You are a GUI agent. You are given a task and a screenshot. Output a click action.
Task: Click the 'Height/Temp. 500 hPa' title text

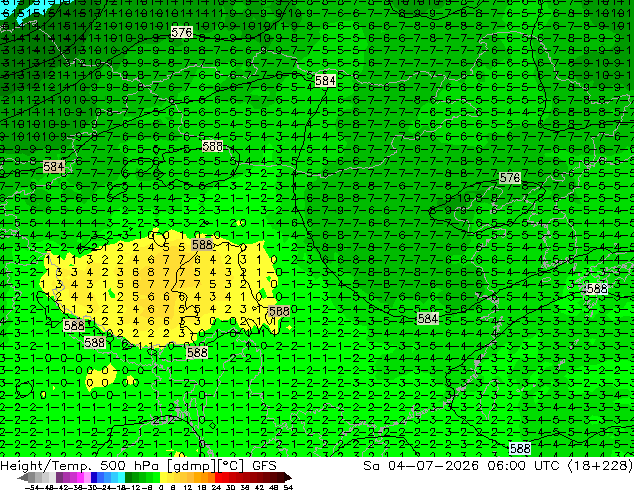pyautogui.click(x=79, y=466)
